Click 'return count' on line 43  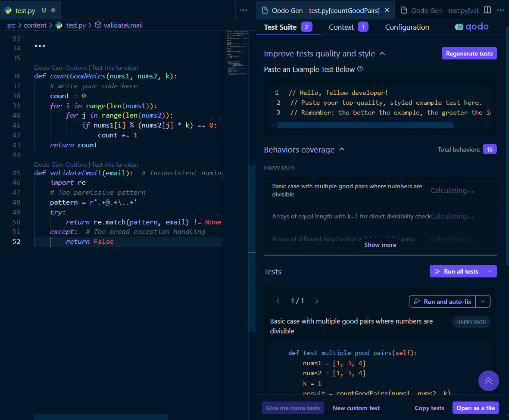pyautogui.click(x=74, y=145)
